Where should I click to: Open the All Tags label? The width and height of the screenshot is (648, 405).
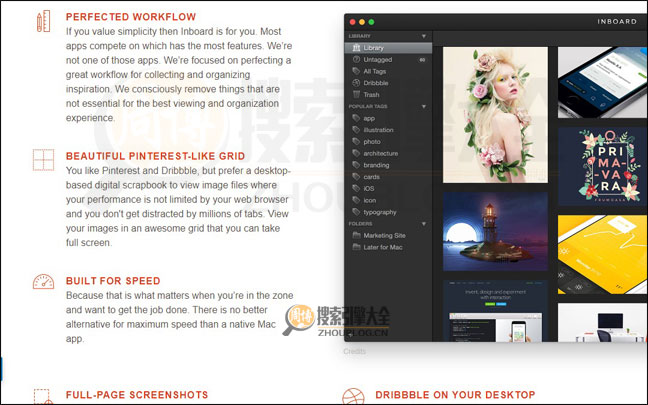point(375,71)
